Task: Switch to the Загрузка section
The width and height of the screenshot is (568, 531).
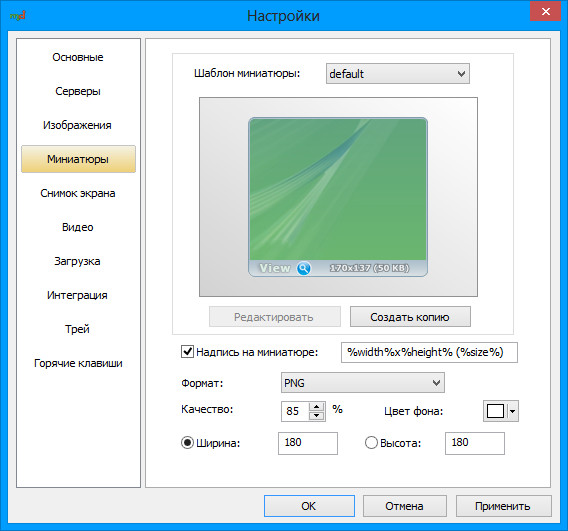Action: pos(78,262)
